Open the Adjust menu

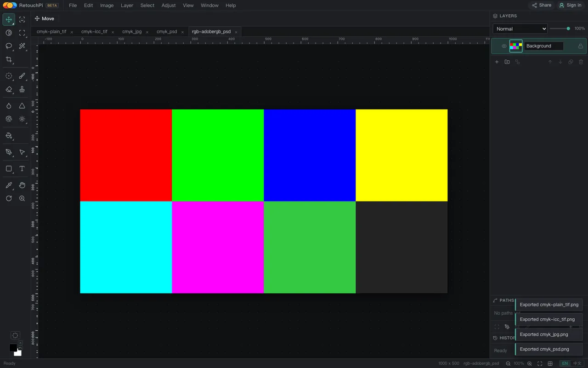click(x=169, y=6)
